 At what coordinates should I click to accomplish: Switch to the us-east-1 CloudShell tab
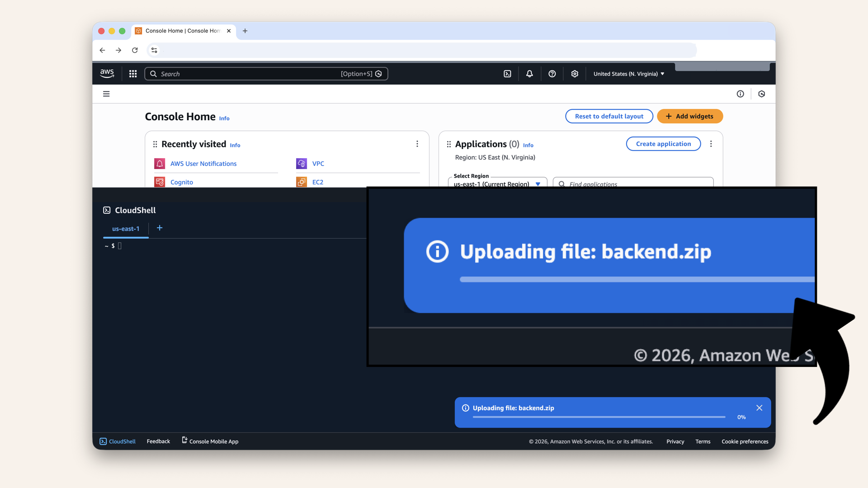[125, 229]
